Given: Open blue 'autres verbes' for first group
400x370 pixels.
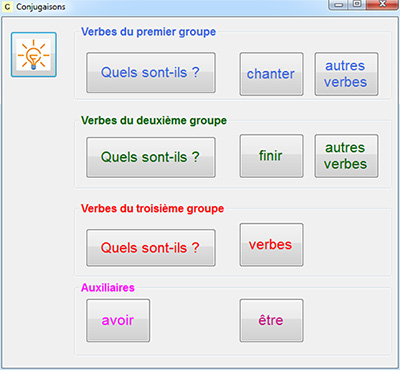Looking at the screenshot, I should (346, 74).
